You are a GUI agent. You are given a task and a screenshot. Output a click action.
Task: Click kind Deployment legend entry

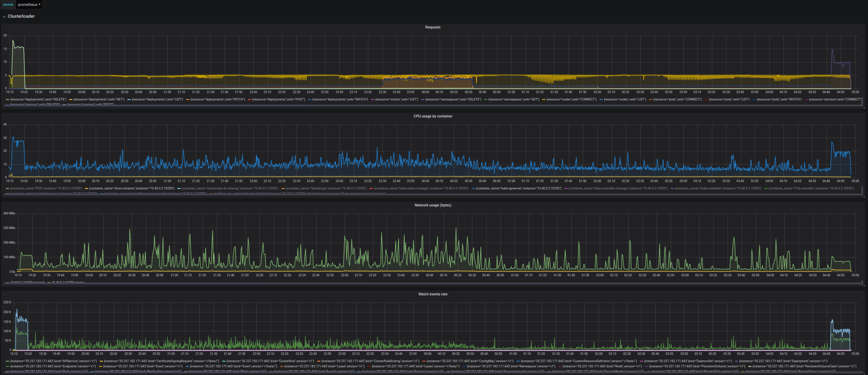783,361
